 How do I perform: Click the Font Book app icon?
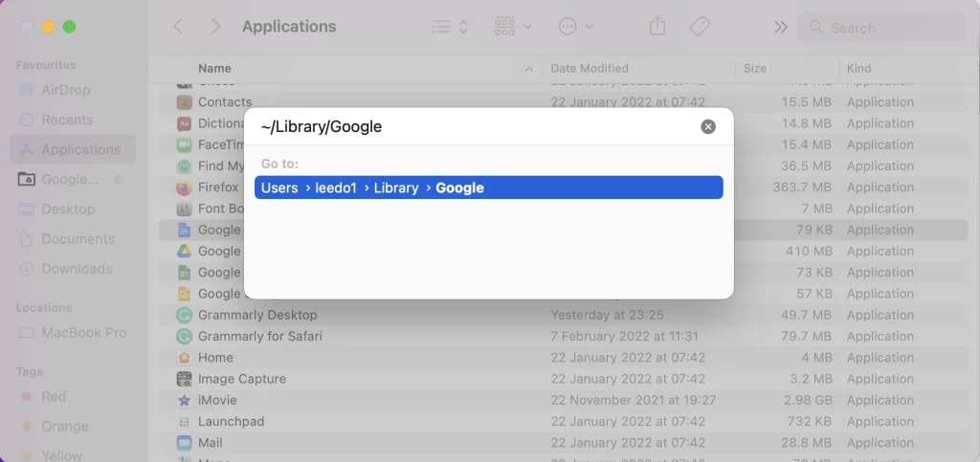(x=184, y=209)
